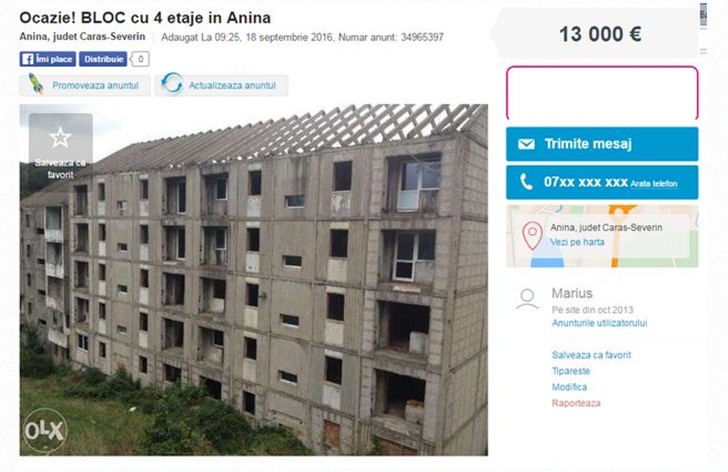
Task: Click the phone handset icon
Action: pos(526,182)
